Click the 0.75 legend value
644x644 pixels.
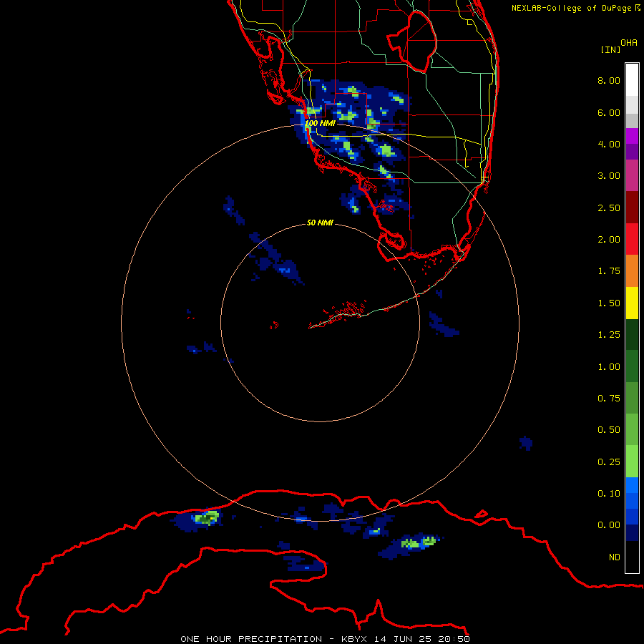pos(609,399)
